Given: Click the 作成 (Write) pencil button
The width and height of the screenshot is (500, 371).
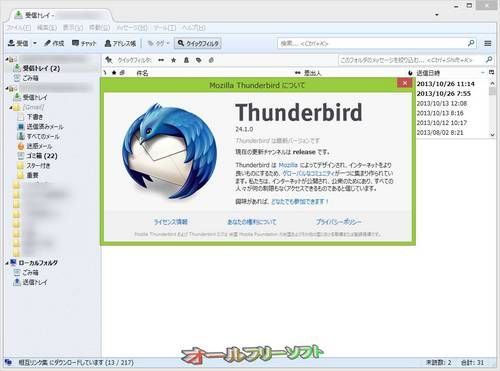Looking at the screenshot, I should (x=54, y=43).
